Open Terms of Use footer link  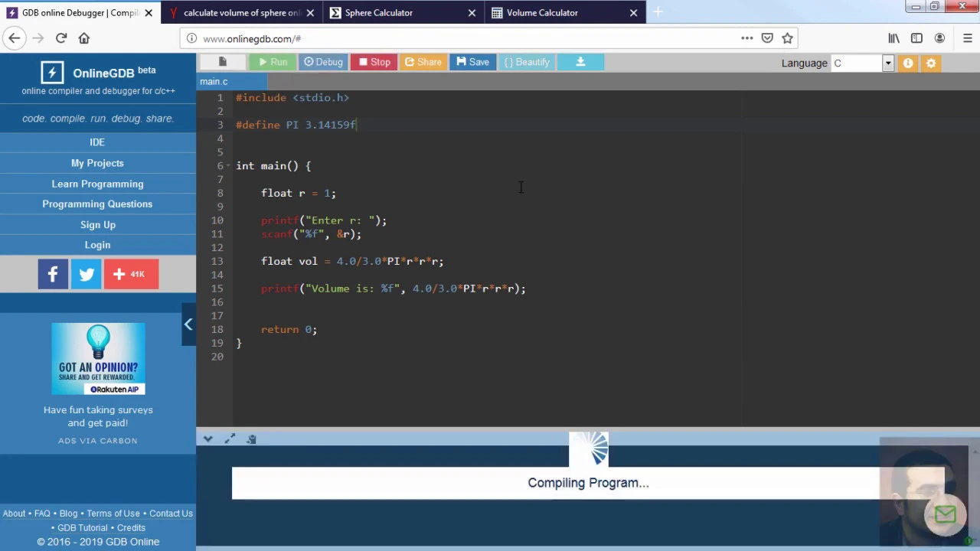113,514
